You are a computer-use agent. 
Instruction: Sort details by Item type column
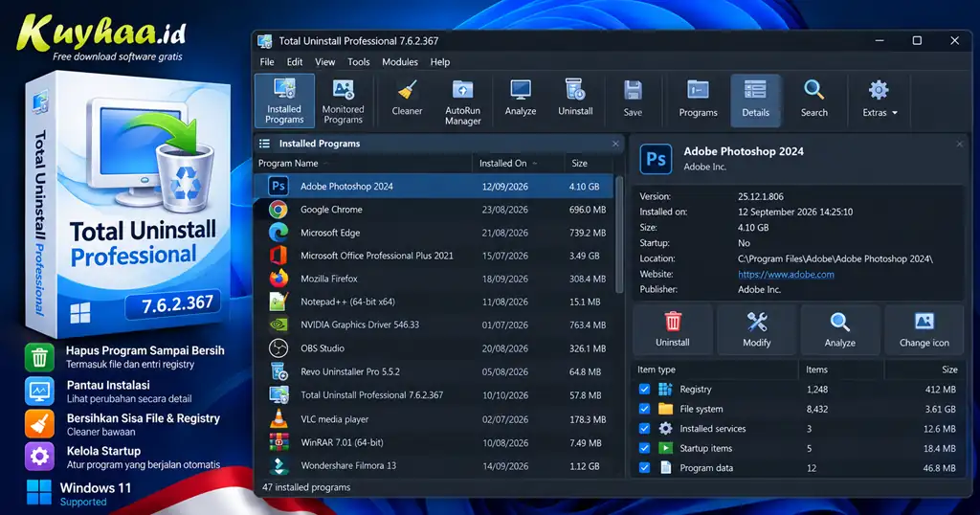715,369
